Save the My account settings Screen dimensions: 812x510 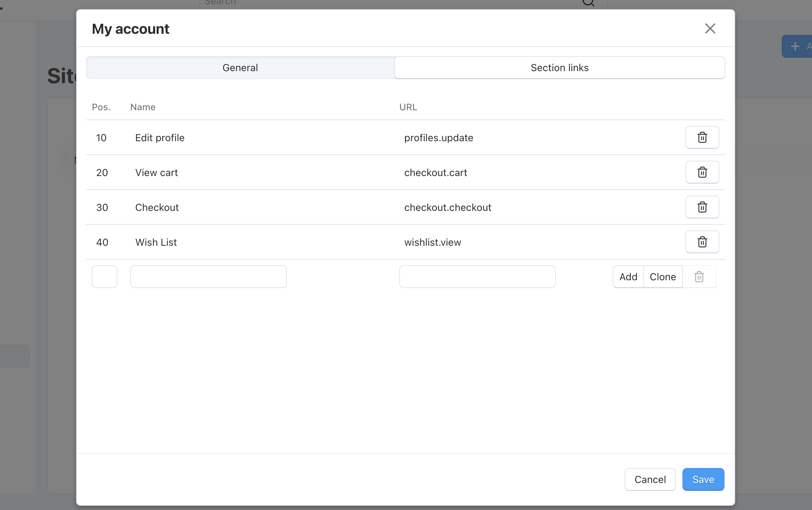tap(703, 479)
